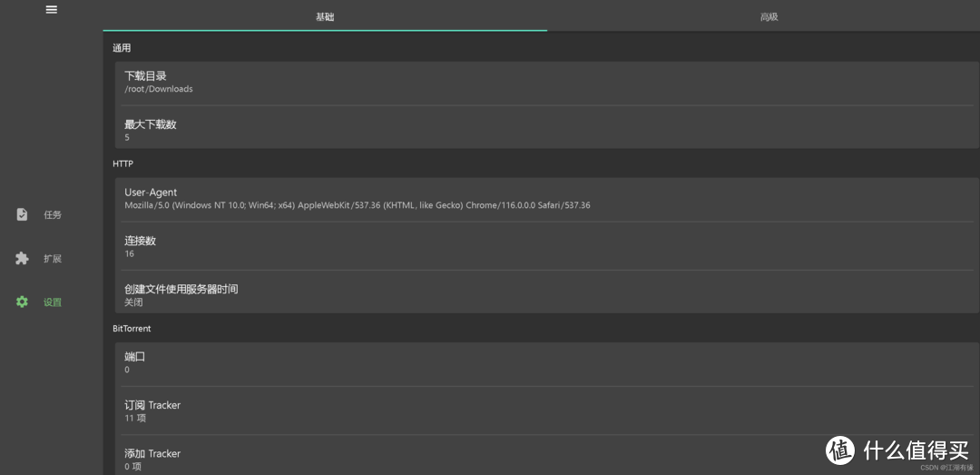980x475 pixels.
Task: Click the 11 项 tracker count
Action: [135, 418]
